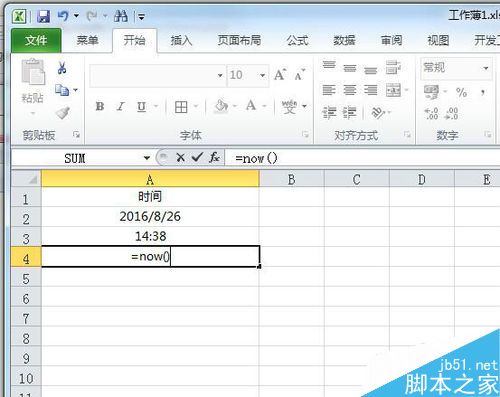The width and height of the screenshot is (500, 397).
Task: Open the 文件 File tab
Action: coord(36,41)
